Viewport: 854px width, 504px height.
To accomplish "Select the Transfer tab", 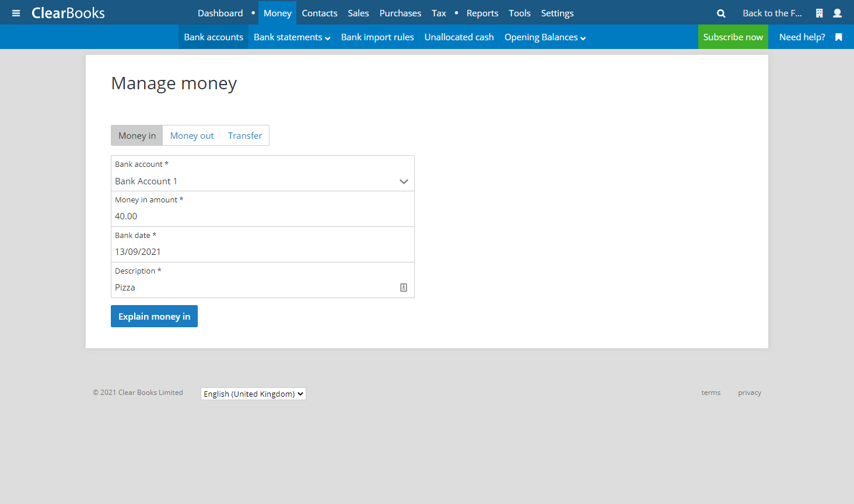I will click(244, 135).
